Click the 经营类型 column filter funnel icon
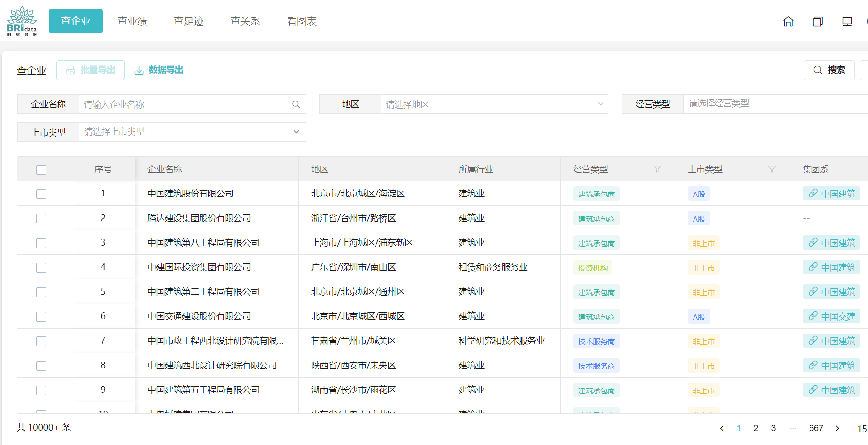The width and height of the screenshot is (868, 445). [657, 169]
